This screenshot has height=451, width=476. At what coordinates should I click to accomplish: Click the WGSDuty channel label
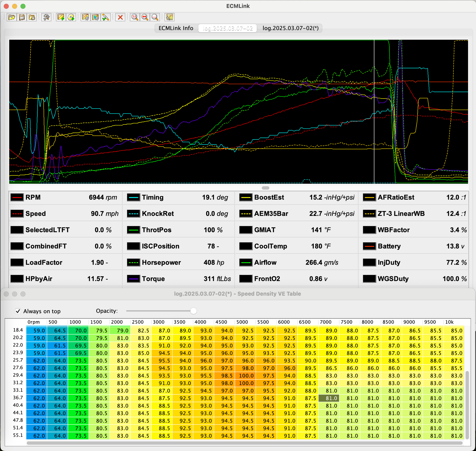point(393,279)
